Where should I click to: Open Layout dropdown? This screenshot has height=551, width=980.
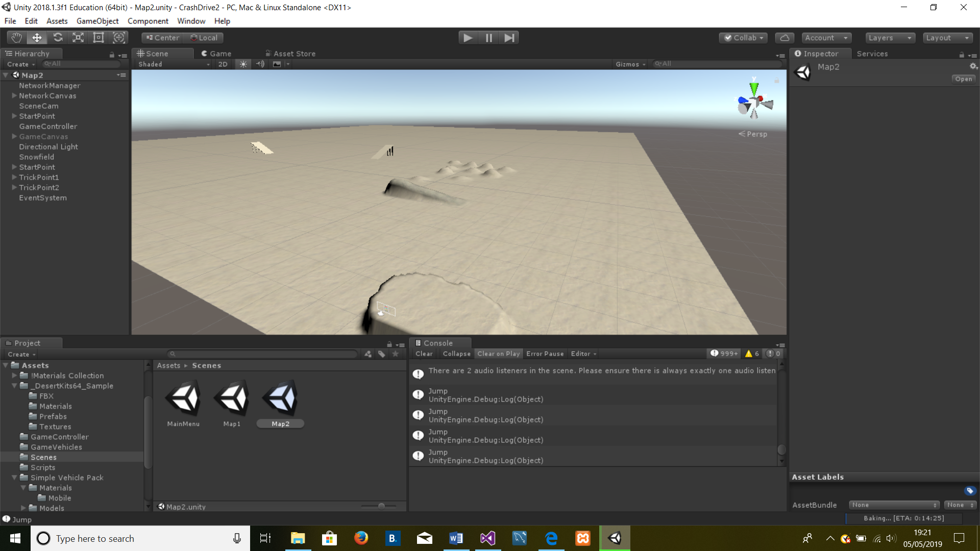click(948, 38)
